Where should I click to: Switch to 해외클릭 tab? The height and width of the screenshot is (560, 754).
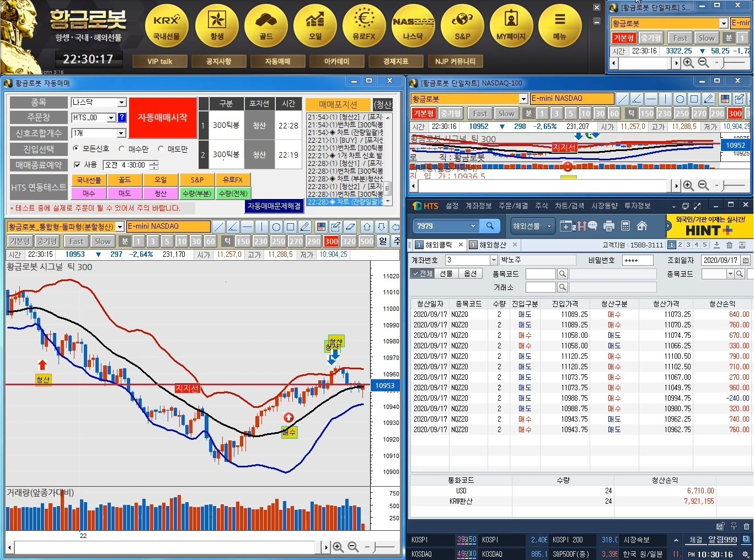[x=439, y=245]
